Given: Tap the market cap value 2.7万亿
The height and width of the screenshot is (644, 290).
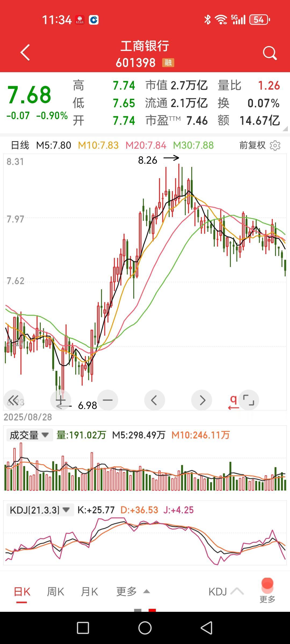Looking at the screenshot, I should 189,86.
